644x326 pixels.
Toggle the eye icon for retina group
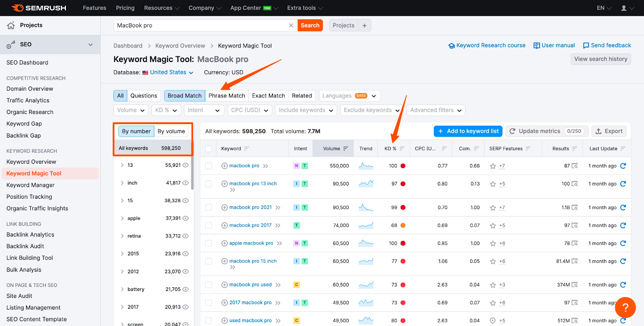(186, 236)
